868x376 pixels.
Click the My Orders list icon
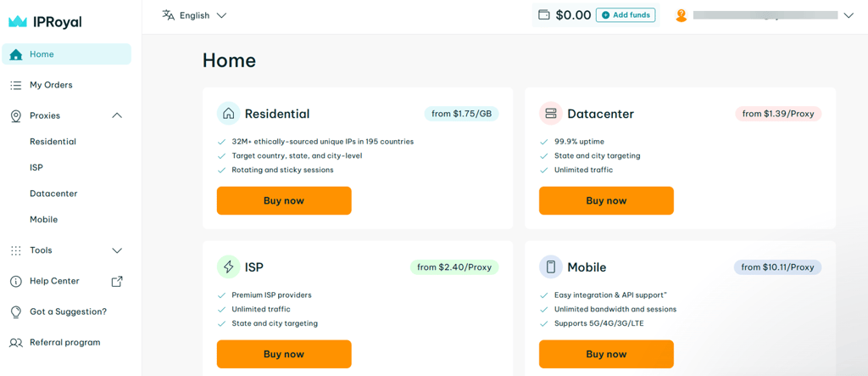16,85
